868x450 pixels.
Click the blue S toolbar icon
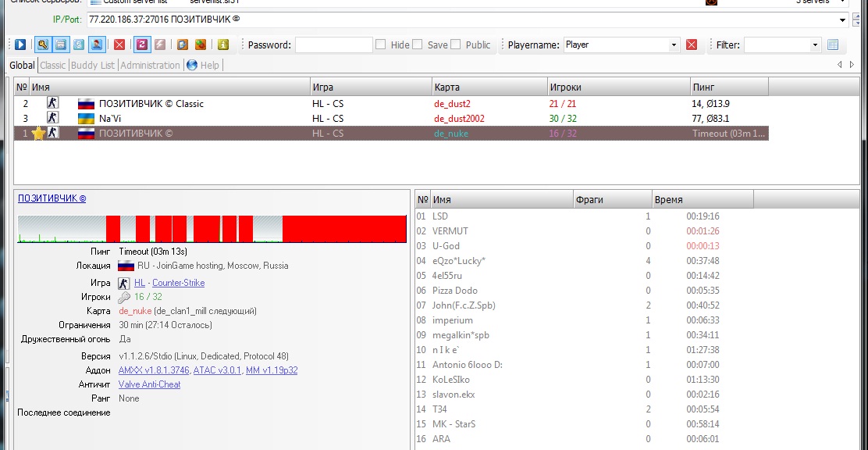pyautogui.click(x=79, y=45)
